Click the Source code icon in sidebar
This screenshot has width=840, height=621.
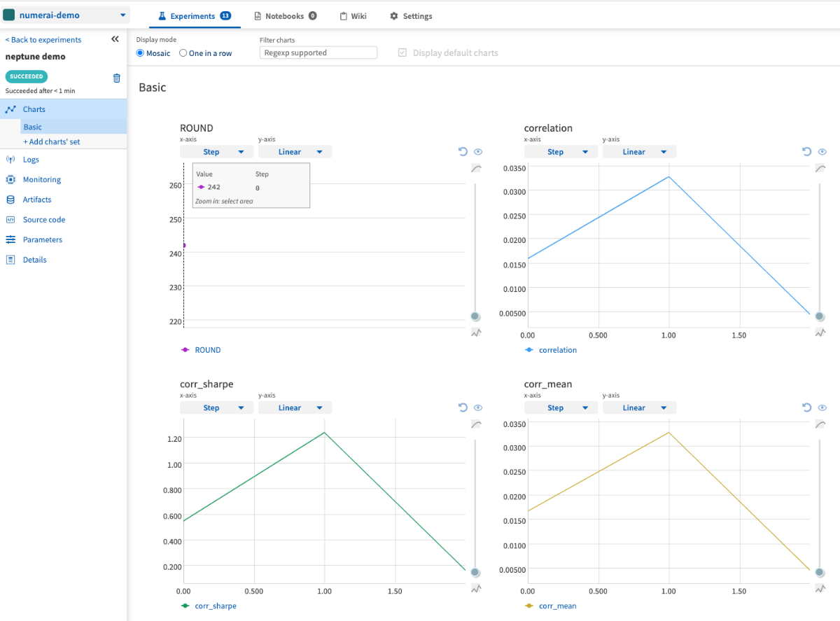click(10, 219)
